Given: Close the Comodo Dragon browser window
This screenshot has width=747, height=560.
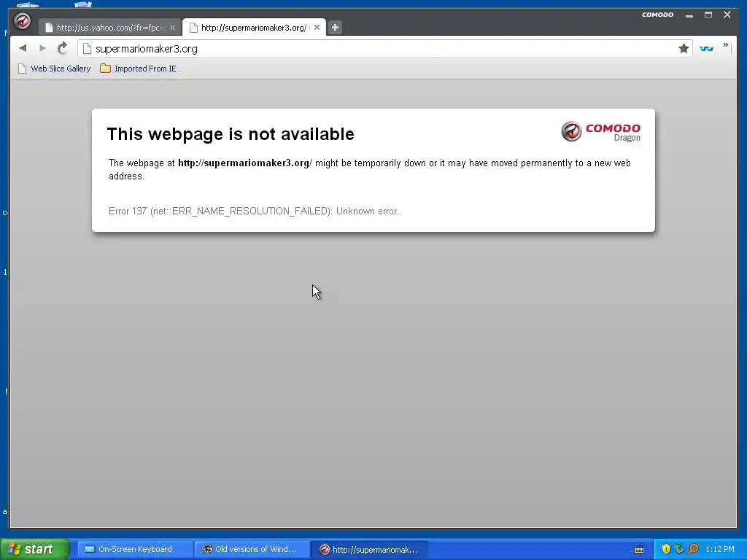Looking at the screenshot, I should [727, 15].
